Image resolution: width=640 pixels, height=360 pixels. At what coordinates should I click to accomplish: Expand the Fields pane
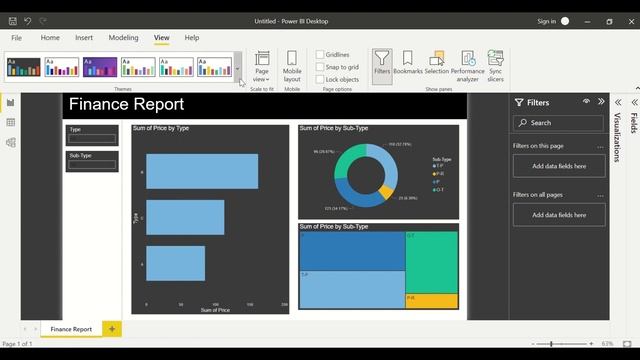(x=634, y=102)
